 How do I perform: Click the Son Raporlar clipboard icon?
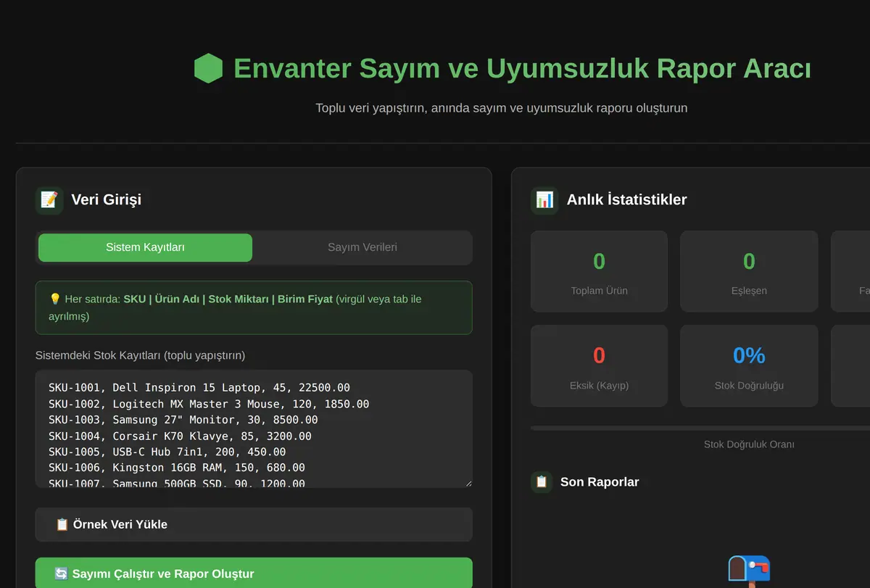click(x=542, y=482)
